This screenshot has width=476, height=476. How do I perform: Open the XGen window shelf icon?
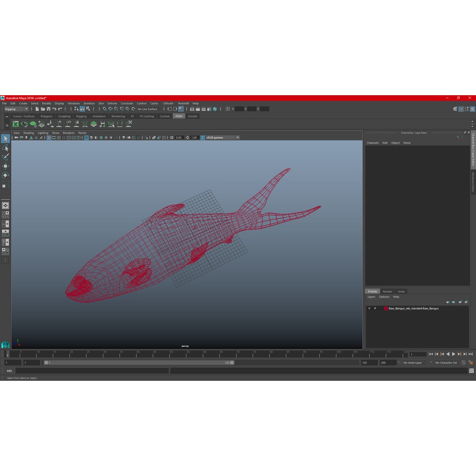pyautogui.click(x=15, y=124)
